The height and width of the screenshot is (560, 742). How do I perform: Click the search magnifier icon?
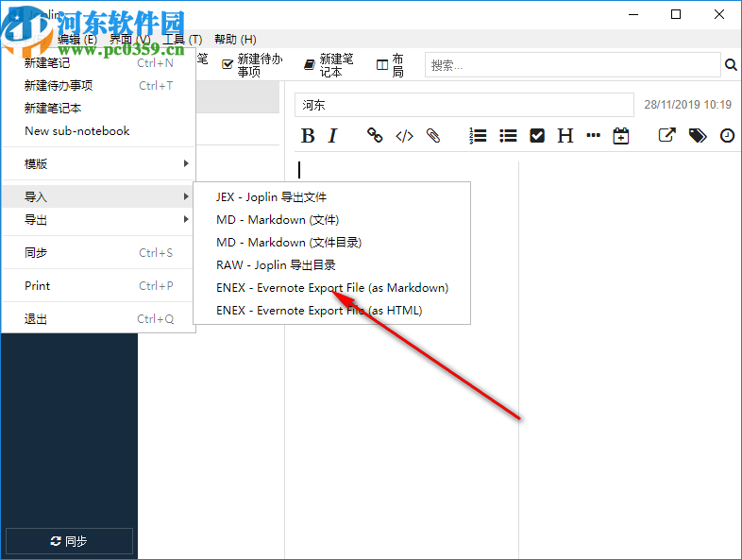(731, 65)
